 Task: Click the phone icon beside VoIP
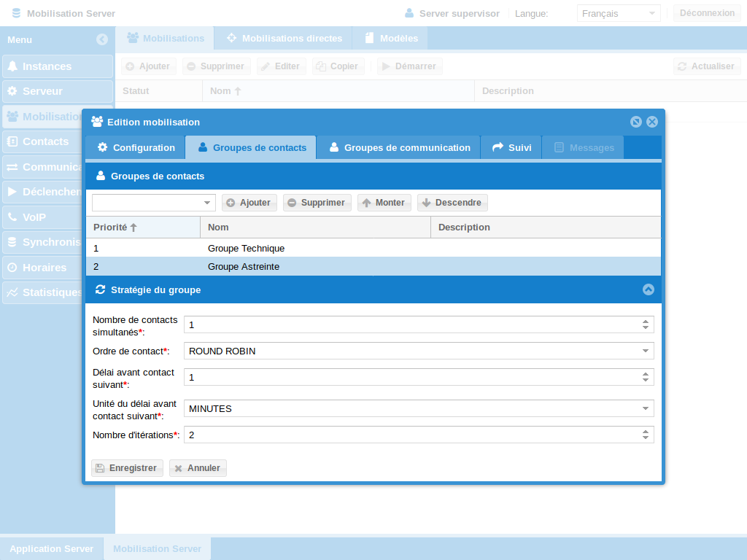point(12,217)
